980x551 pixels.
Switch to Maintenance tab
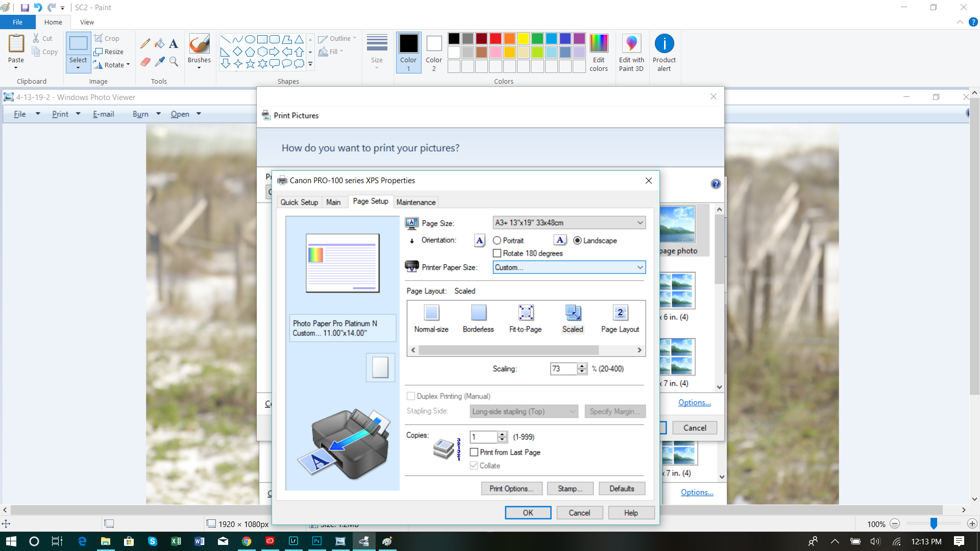[x=414, y=202]
